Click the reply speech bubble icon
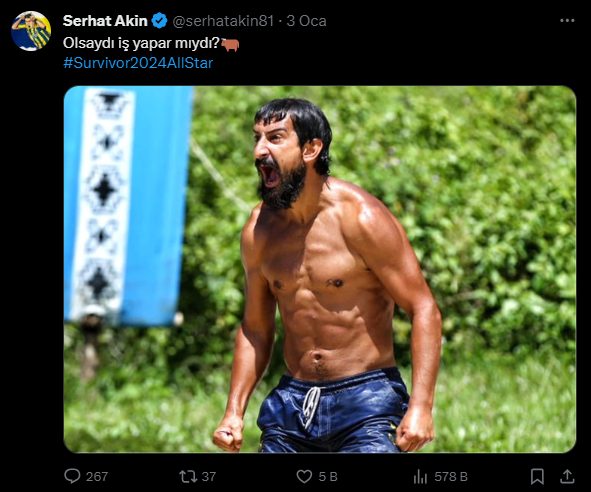 (x=72, y=476)
